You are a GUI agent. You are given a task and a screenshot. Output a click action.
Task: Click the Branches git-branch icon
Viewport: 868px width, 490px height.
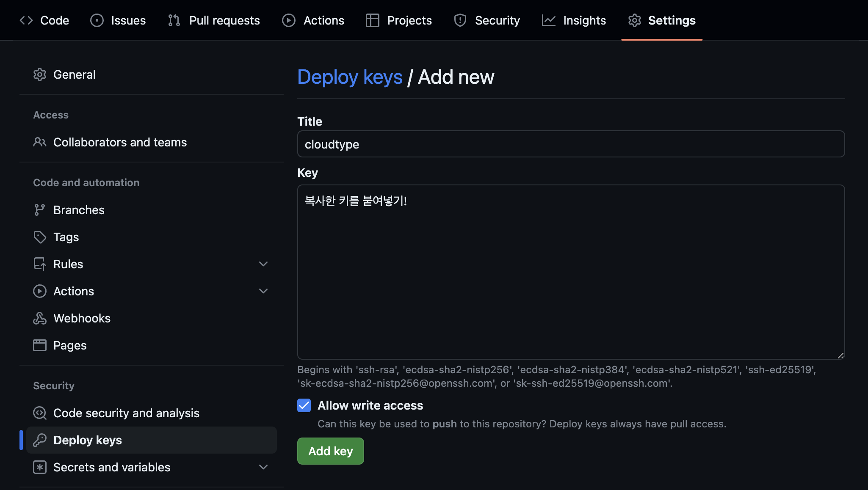pos(40,210)
